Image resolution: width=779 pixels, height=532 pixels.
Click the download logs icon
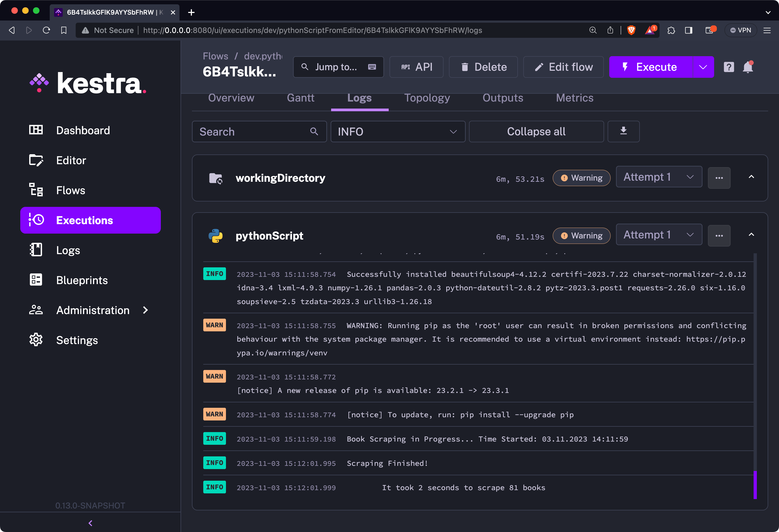[x=624, y=131]
